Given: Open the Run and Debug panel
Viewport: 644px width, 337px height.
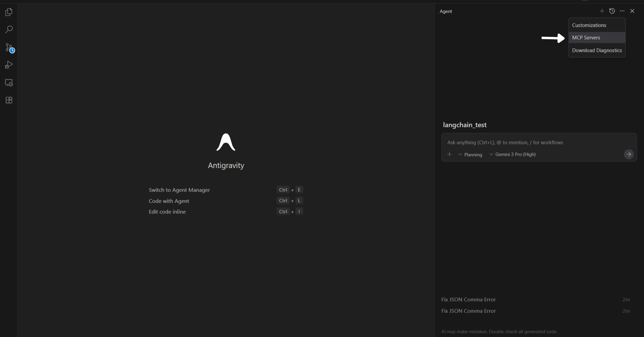Looking at the screenshot, I should tap(9, 65).
